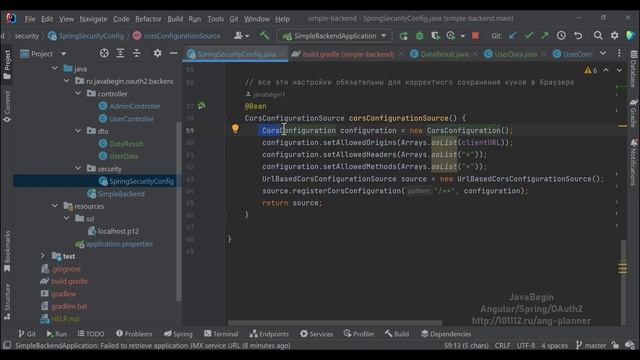The image size is (640, 360).
Task: Open the File menu
Action: pyautogui.click(x=30, y=19)
